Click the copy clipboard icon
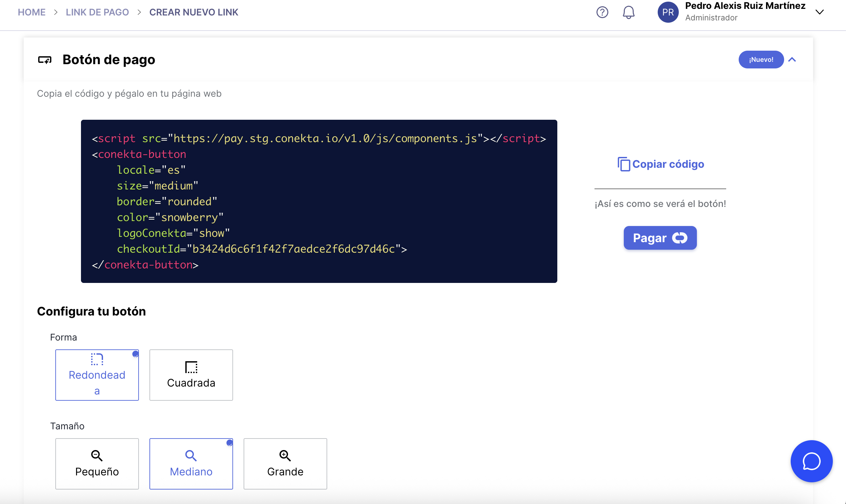 [623, 164]
